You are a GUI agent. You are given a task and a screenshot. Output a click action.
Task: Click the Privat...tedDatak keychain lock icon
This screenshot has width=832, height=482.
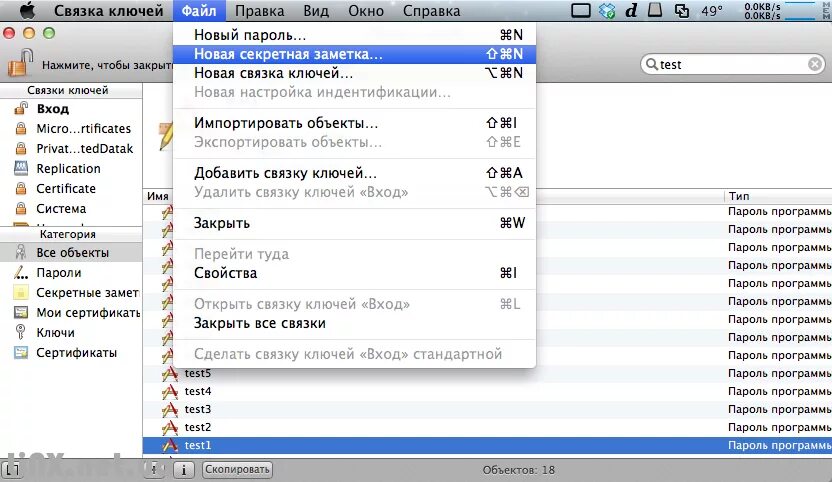tap(21, 149)
